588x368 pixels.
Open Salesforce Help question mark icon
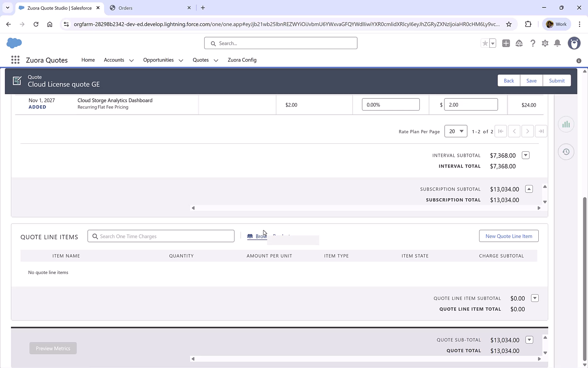click(x=533, y=43)
